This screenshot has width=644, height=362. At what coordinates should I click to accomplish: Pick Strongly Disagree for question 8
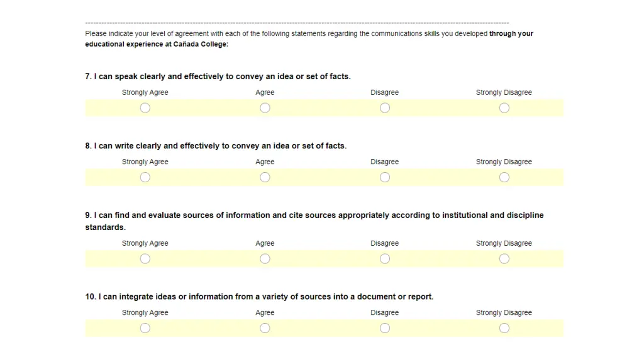[x=504, y=177]
